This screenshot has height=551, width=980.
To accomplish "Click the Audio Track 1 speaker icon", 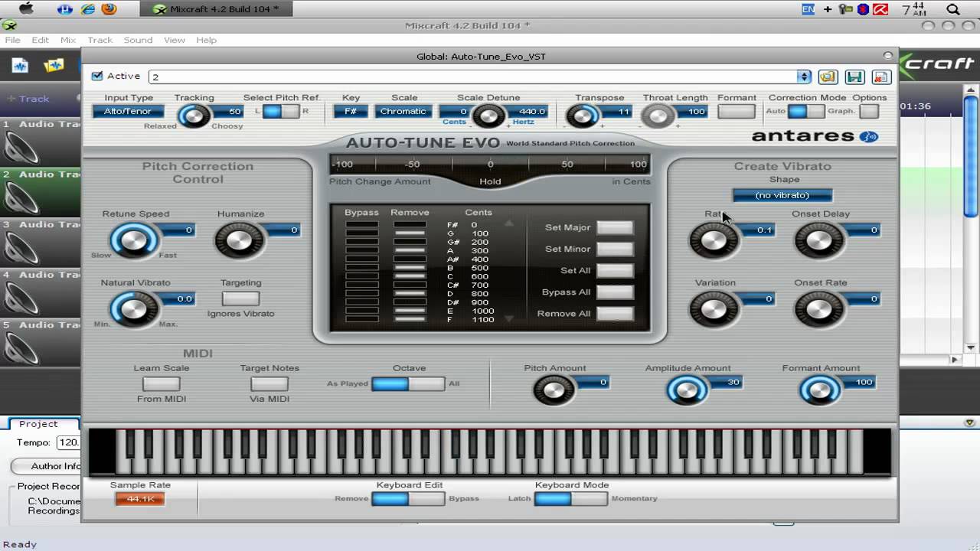I will tap(21, 148).
